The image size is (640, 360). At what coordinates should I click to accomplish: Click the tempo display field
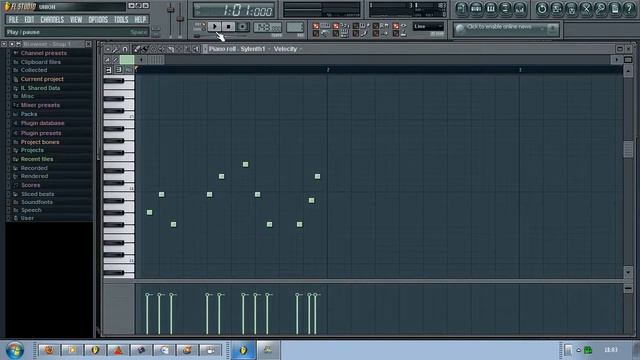tap(267, 27)
